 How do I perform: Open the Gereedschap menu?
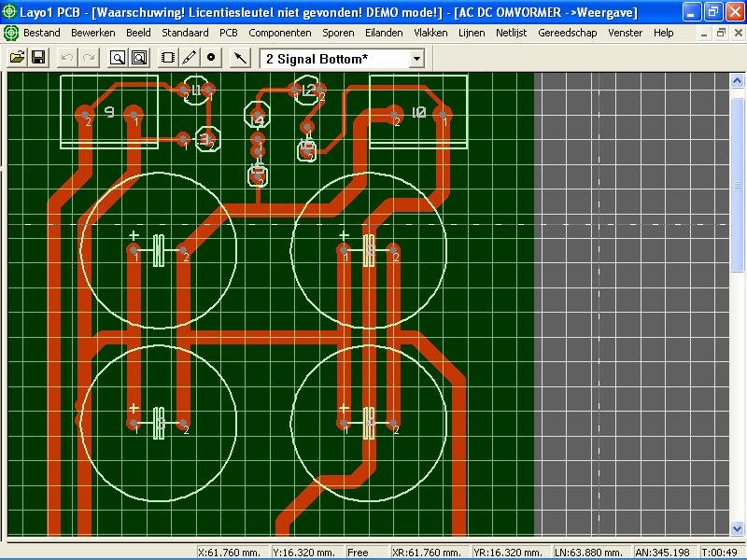pyautogui.click(x=568, y=33)
